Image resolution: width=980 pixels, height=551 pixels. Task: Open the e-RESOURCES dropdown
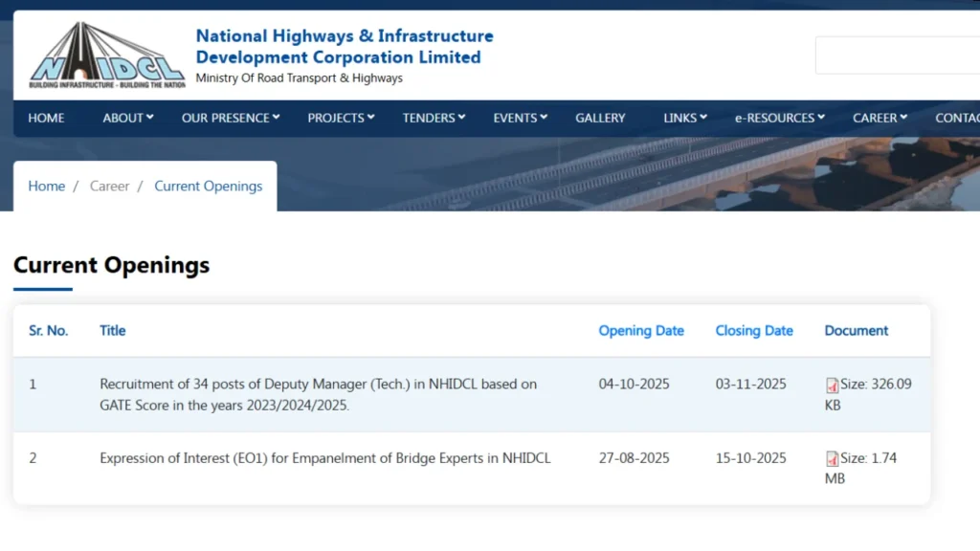779,118
